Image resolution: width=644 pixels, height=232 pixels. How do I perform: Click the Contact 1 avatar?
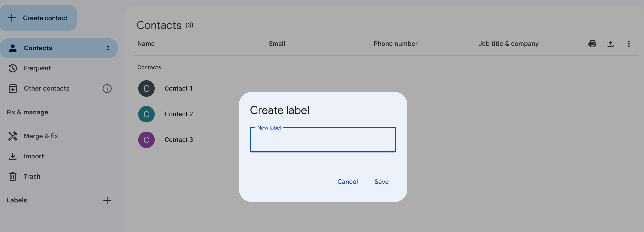coord(146,88)
